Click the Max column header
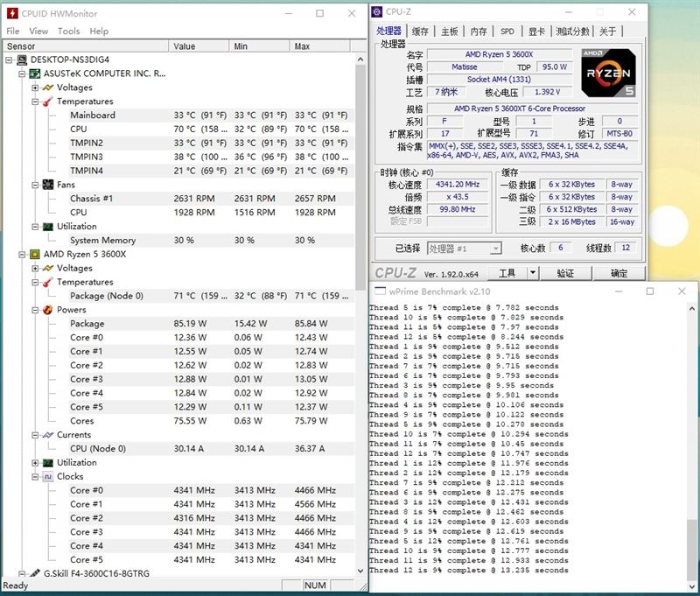The height and width of the screenshot is (596, 700). coord(319,46)
